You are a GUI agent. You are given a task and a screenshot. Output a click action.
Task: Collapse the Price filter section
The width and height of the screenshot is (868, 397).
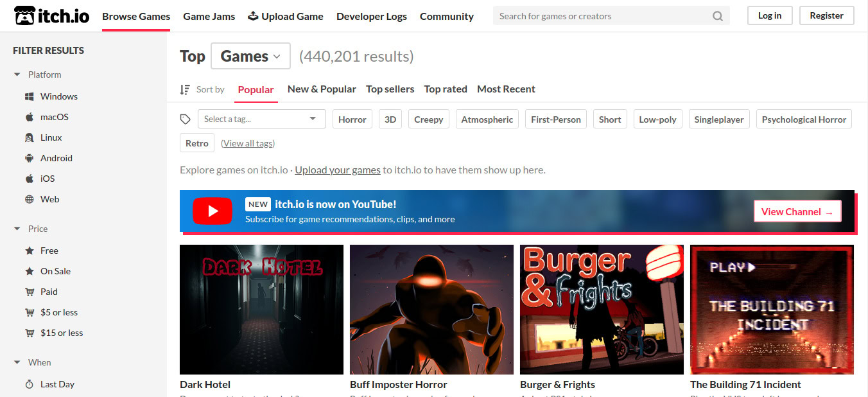click(x=17, y=229)
